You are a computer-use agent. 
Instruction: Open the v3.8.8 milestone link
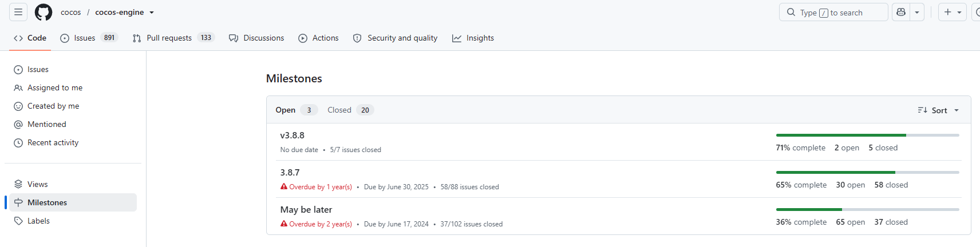click(292, 136)
